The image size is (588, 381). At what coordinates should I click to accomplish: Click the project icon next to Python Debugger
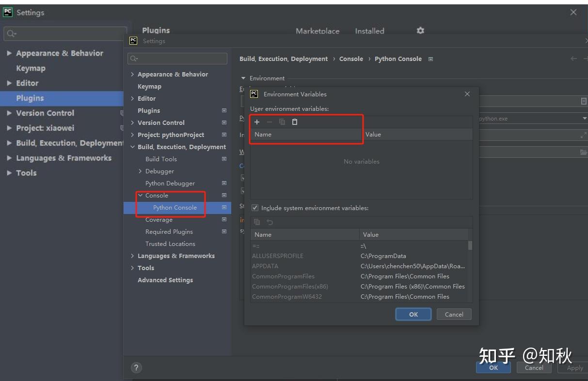(x=224, y=183)
